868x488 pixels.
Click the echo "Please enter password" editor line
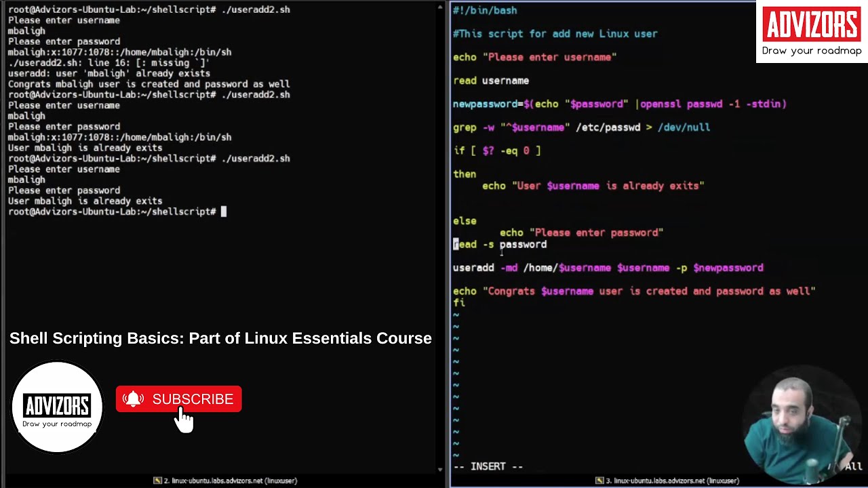click(581, 232)
